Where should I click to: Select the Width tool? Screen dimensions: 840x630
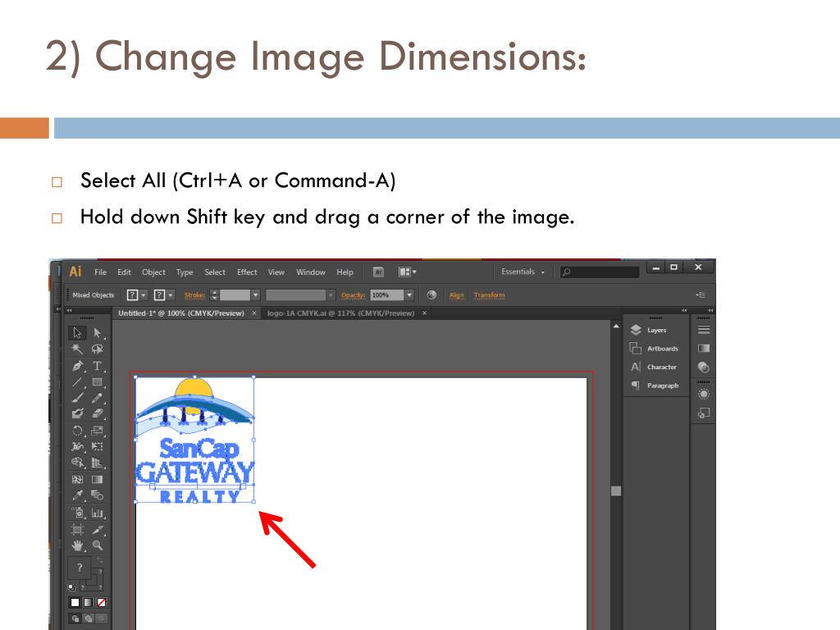coord(77,446)
